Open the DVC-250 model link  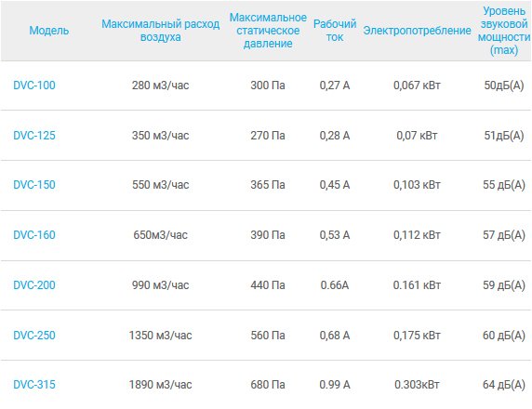[x=34, y=336]
